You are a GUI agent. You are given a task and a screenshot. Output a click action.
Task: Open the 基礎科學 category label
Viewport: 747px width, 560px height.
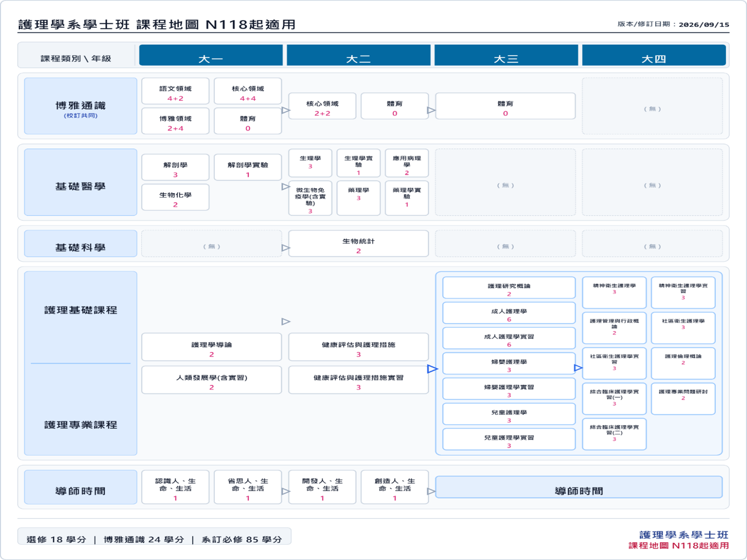[x=80, y=244]
